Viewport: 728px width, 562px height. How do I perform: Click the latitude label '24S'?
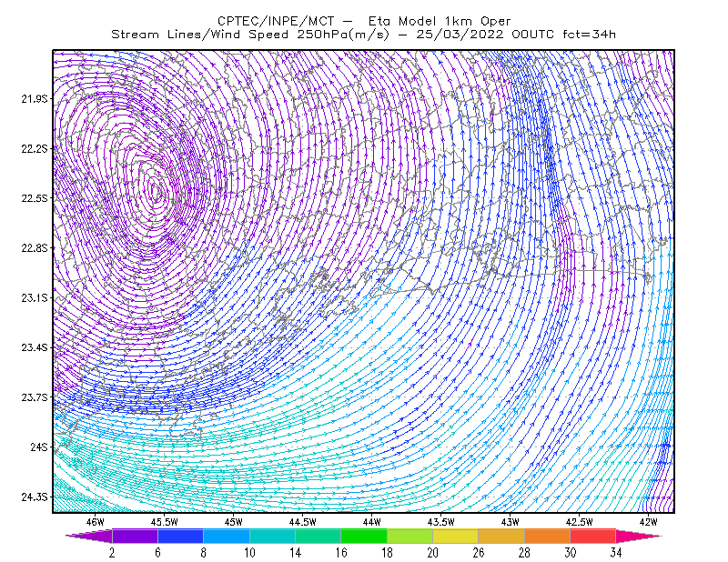(39, 447)
